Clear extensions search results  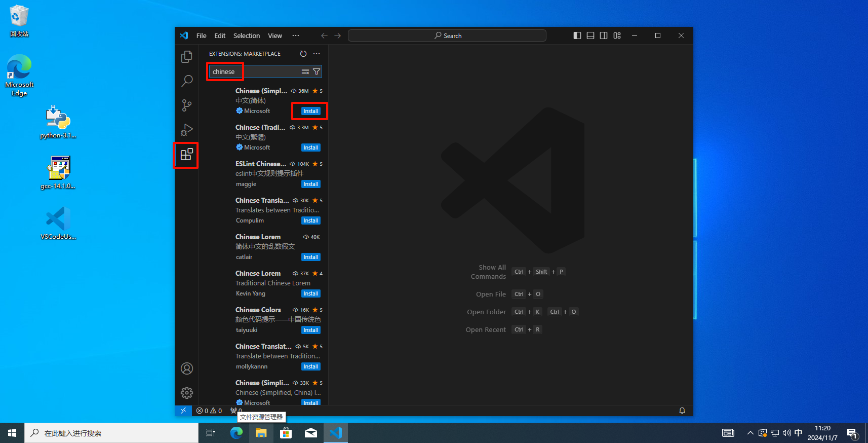305,72
